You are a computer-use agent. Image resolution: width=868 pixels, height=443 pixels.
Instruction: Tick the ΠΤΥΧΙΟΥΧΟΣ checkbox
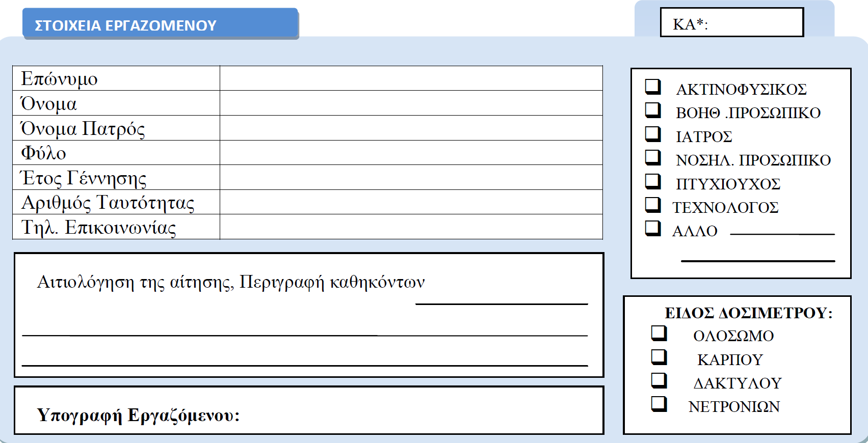(x=653, y=181)
